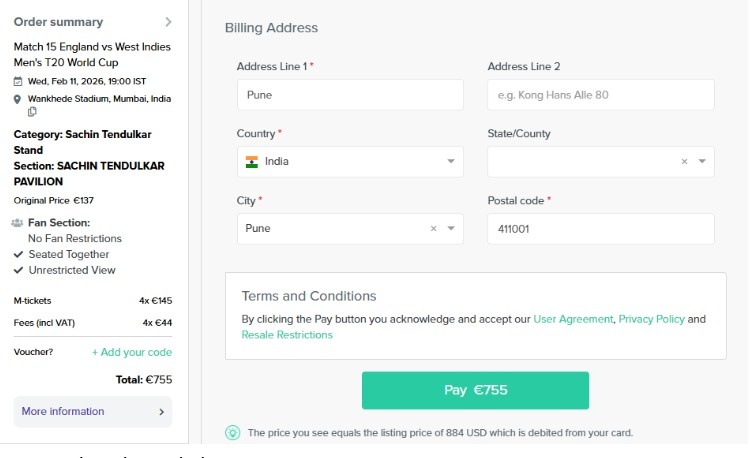Click the Fees (incl VAT) row
This screenshot has height=458, width=751.
pyautogui.click(x=93, y=323)
